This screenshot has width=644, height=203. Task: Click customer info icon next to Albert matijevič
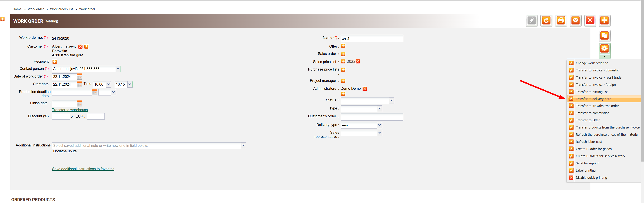click(86, 47)
